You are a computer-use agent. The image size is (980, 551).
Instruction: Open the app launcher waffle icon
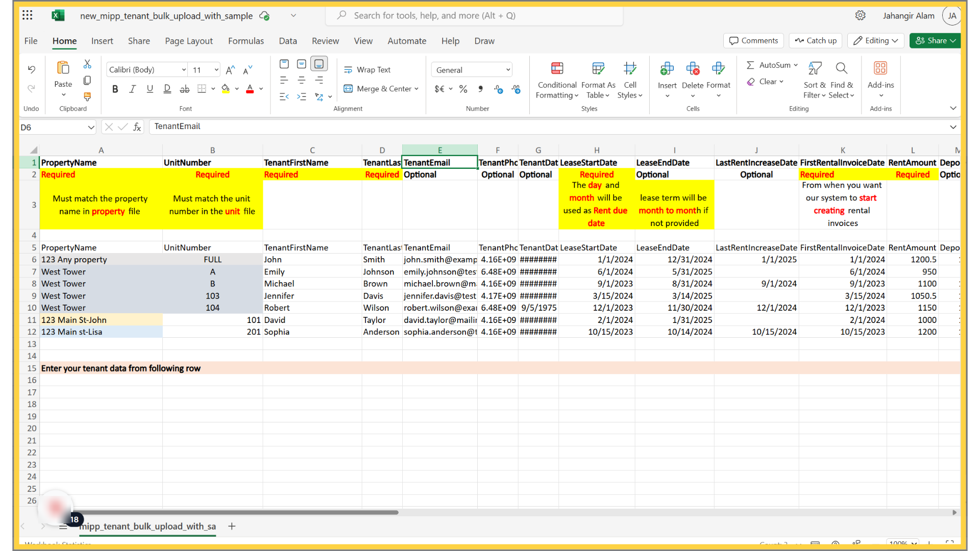(x=28, y=15)
